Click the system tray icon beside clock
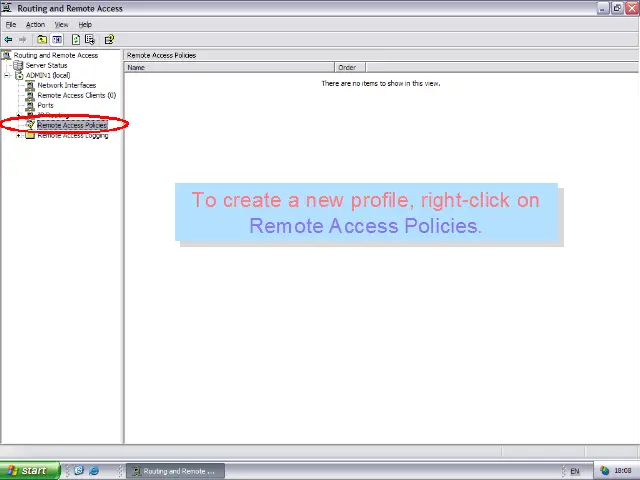The image size is (640, 480). (x=604, y=471)
